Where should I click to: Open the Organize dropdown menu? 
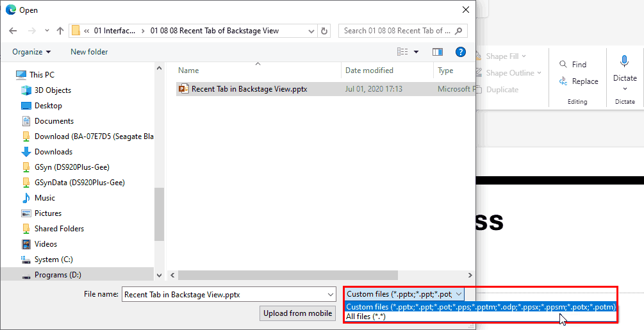point(31,52)
